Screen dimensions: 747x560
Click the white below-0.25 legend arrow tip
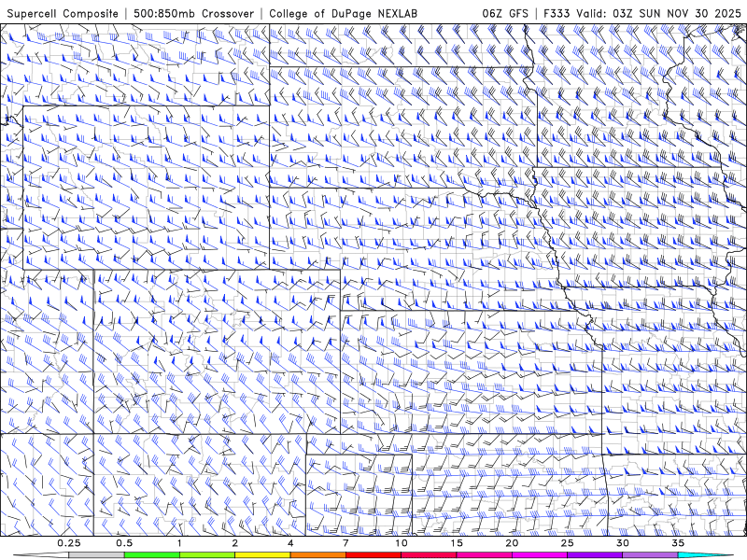coord(40,555)
